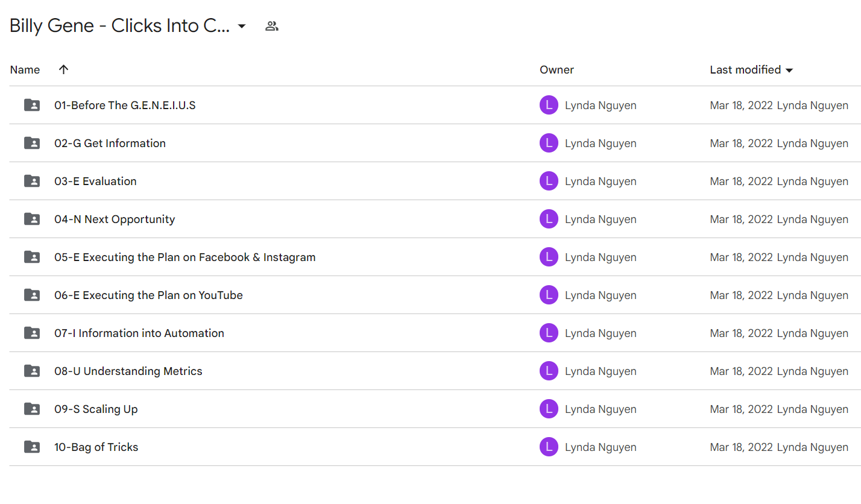Click shared folder icon for 01-Before The G.E.N.E.I.U.S
The image size is (861, 504).
32,105
